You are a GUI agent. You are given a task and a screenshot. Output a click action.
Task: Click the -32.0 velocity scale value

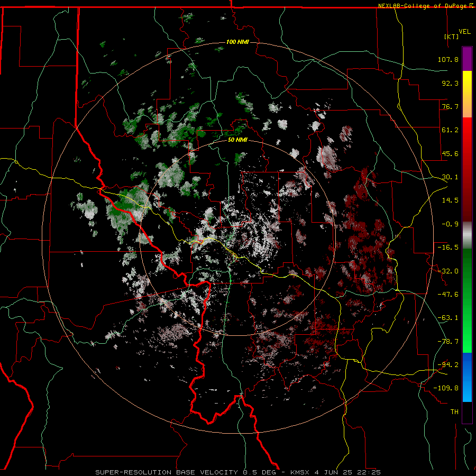pos(448,271)
